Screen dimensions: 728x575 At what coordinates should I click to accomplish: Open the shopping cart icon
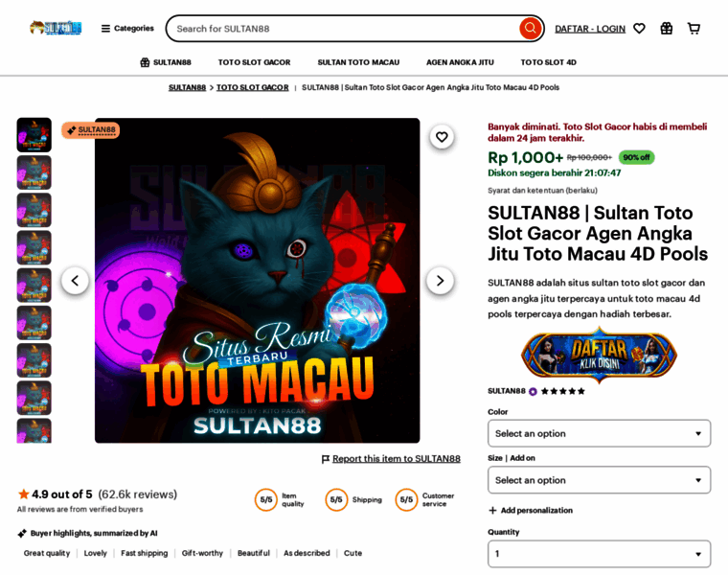pyautogui.click(x=694, y=29)
